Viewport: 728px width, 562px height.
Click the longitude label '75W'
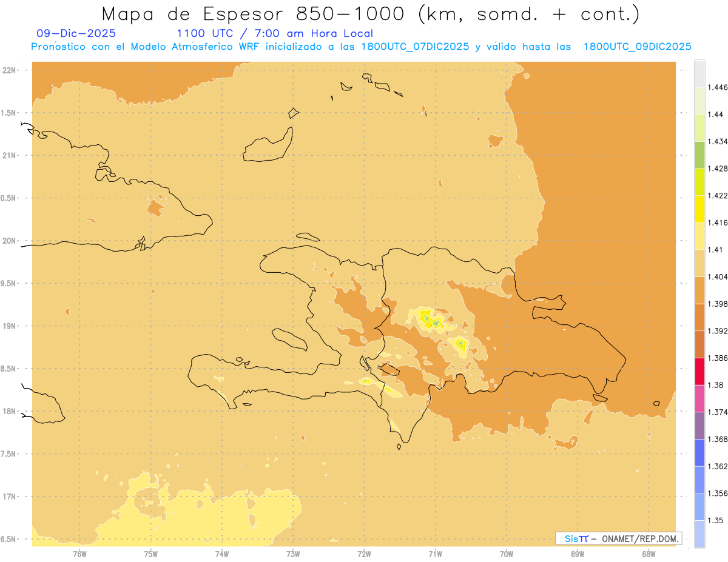[x=151, y=554]
